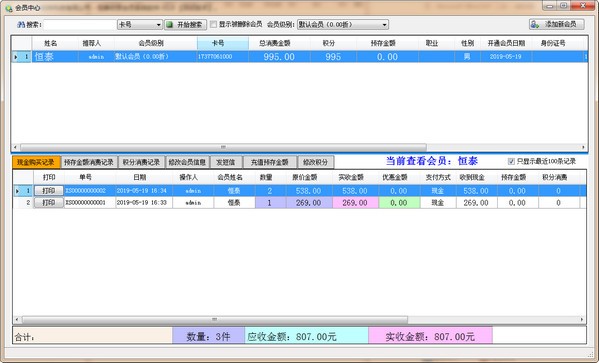
Task: Click right arrow of purchase records scrollbar
Action: point(582,319)
